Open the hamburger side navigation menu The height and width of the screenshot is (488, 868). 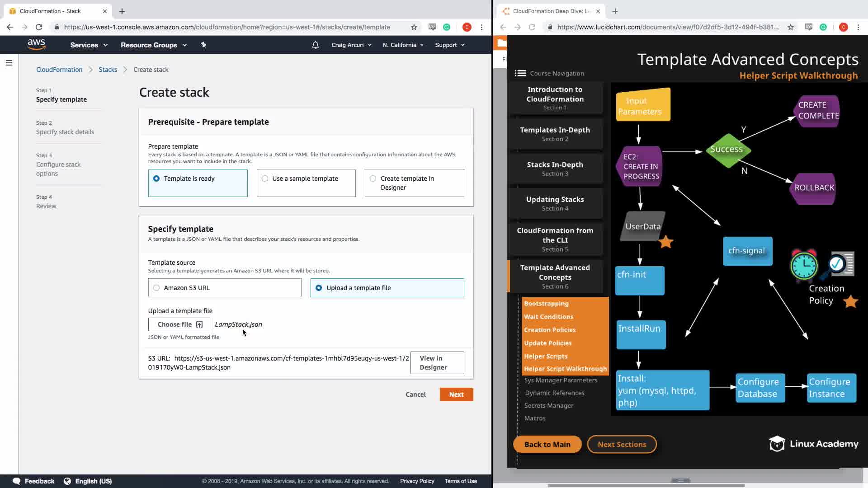pos(9,63)
